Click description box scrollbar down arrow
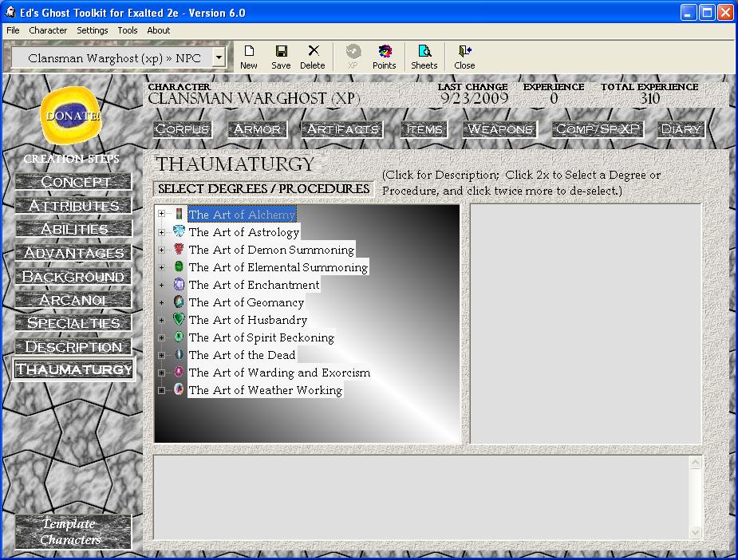This screenshot has width=738, height=560. [x=696, y=532]
